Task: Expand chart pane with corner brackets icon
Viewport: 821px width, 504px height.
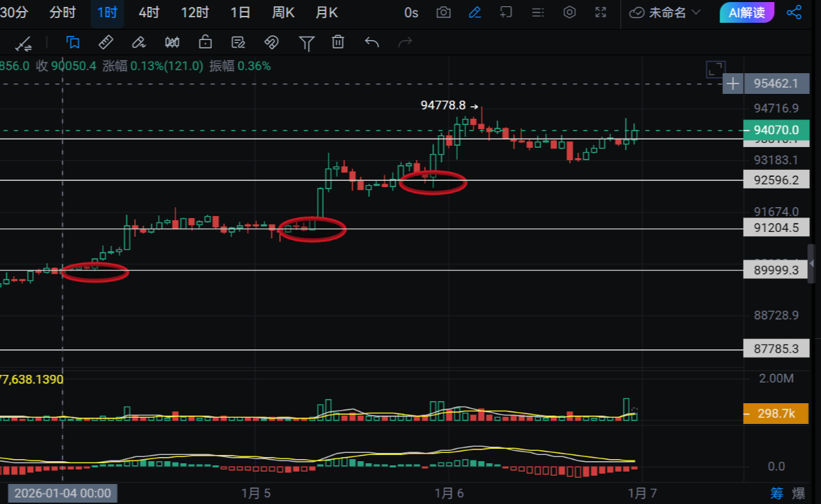Action: coord(715,69)
